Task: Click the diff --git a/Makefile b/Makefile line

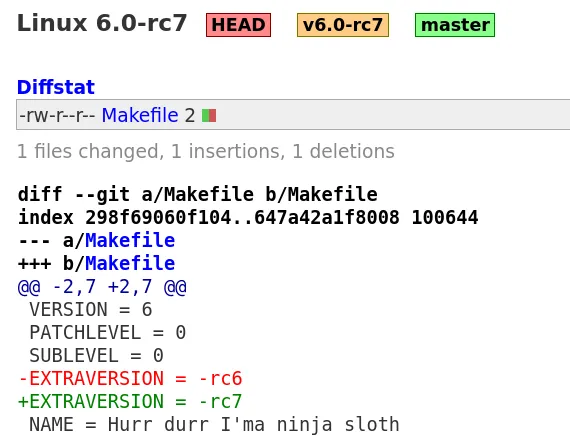Action: pyautogui.click(x=198, y=194)
